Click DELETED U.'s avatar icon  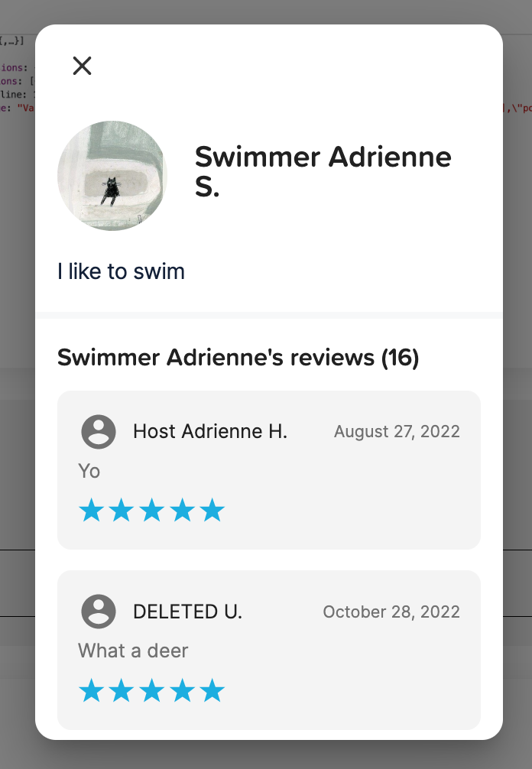point(99,612)
